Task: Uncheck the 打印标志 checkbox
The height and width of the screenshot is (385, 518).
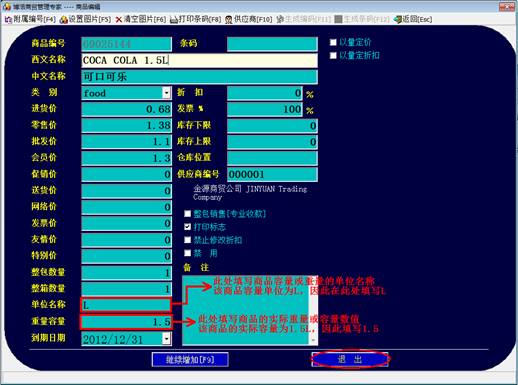Action: [187, 227]
